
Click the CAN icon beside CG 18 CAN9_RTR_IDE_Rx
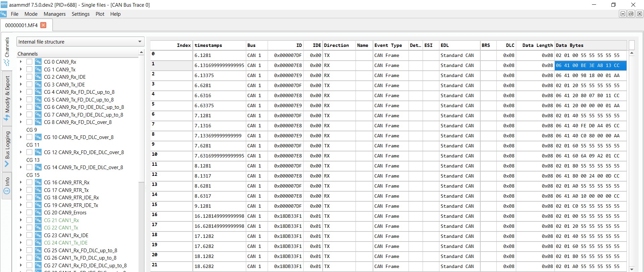point(38,198)
